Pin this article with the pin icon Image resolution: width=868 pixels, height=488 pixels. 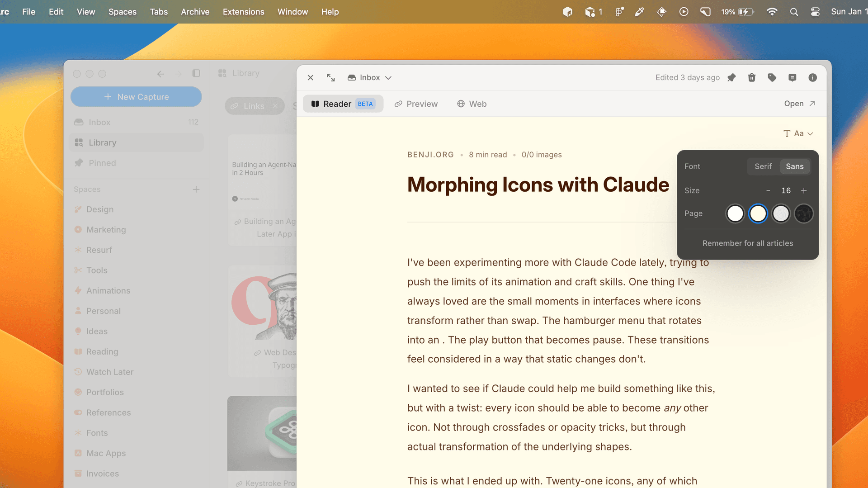(731, 78)
